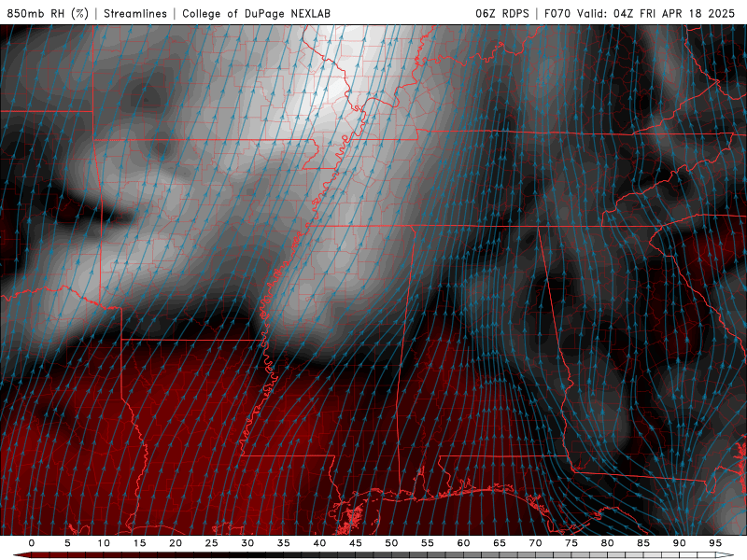
Task: Click the '45' colorbar label
Action: 356,543
